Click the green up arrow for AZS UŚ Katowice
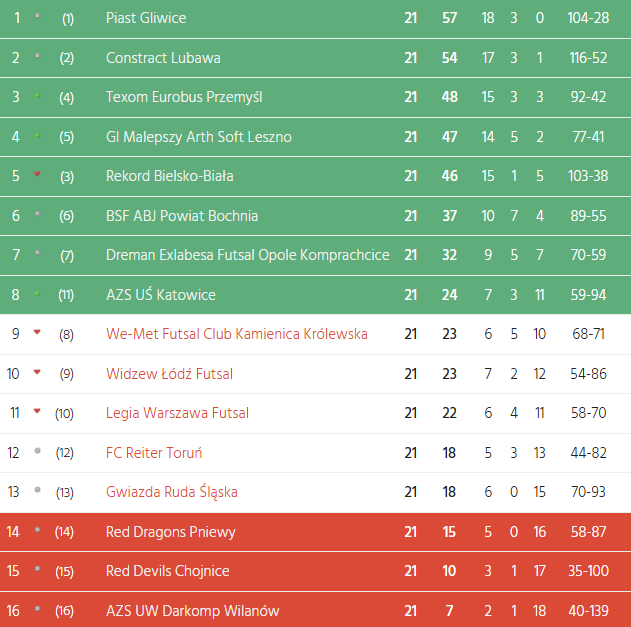The height and width of the screenshot is (627, 631). click(37, 294)
